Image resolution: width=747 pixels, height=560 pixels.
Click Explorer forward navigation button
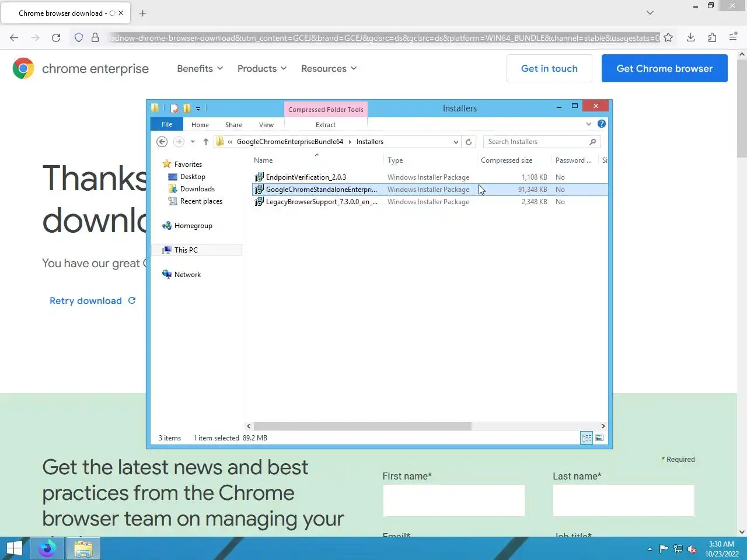[x=179, y=142]
